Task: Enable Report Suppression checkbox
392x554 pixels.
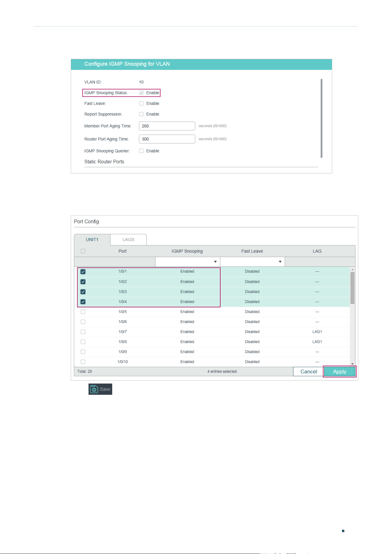Action: click(x=141, y=114)
